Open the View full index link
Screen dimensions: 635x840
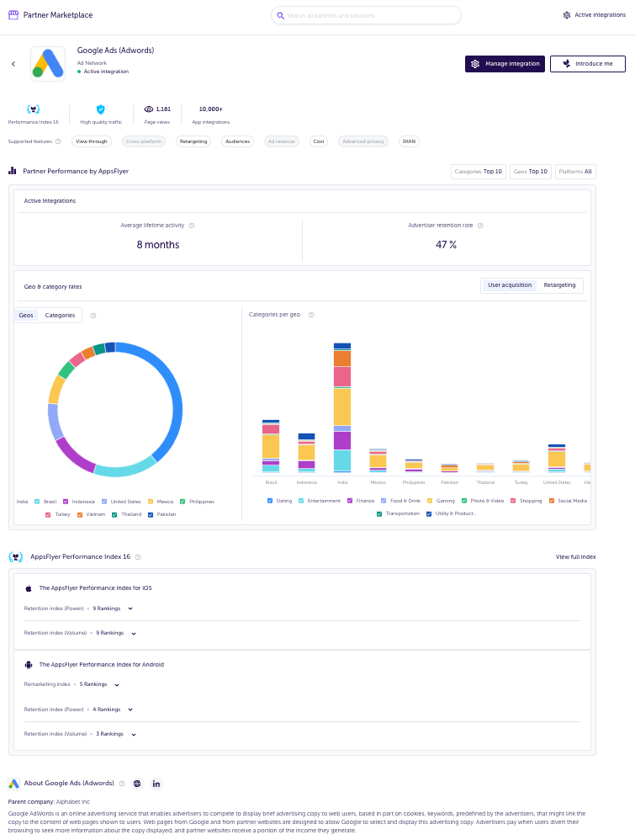(x=575, y=557)
